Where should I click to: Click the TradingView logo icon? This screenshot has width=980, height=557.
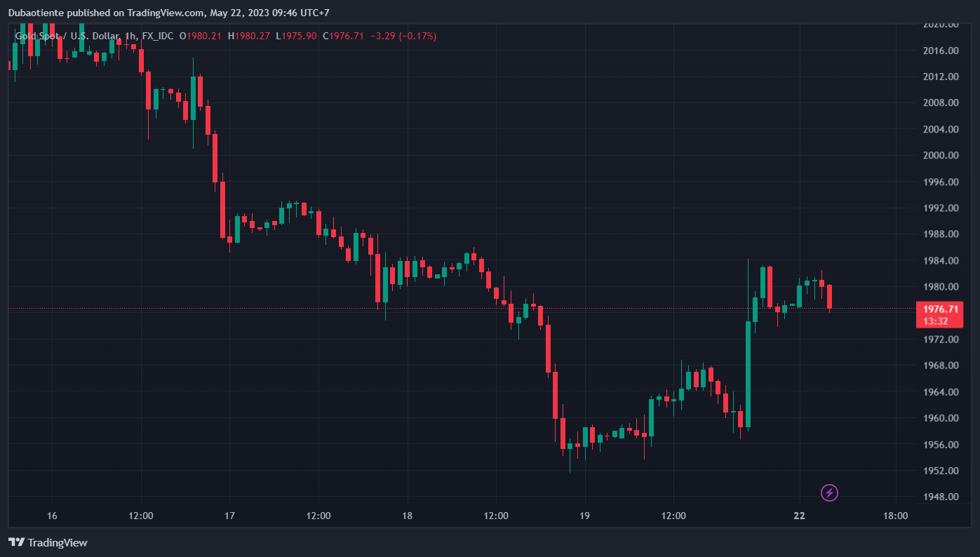17,542
